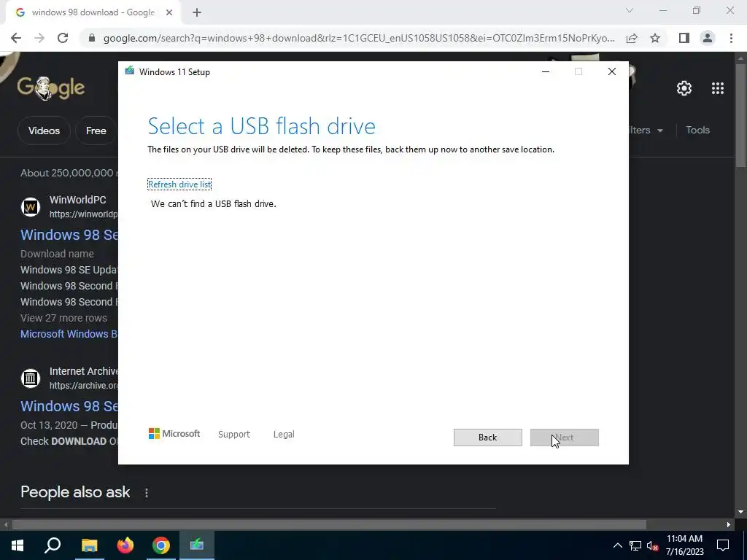Open the Legal link in Setup
Image resolution: width=747 pixels, height=560 pixels.
(284, 435)
